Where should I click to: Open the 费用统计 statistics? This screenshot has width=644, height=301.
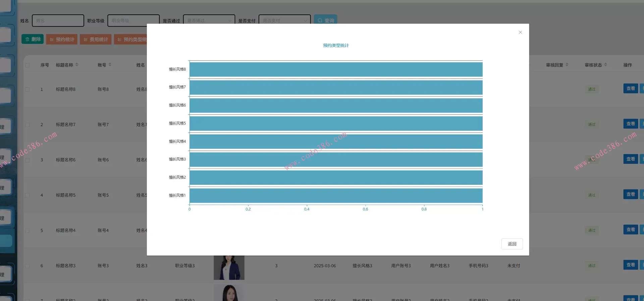[96, 39]
